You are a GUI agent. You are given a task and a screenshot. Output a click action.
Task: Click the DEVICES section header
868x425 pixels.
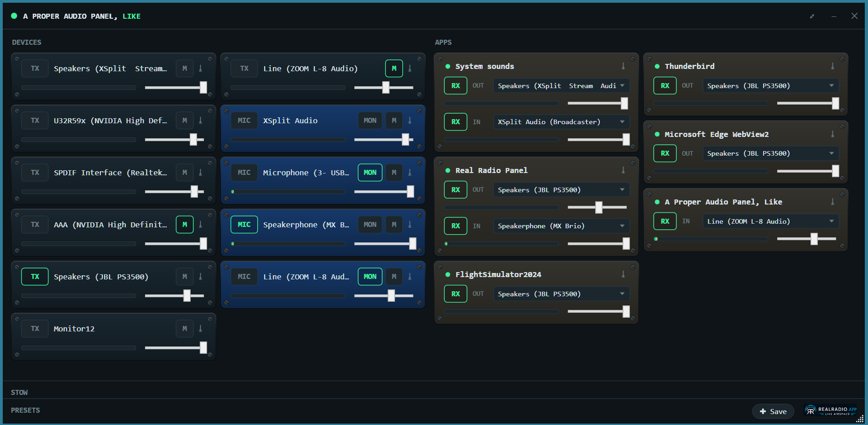pos(26,42)
